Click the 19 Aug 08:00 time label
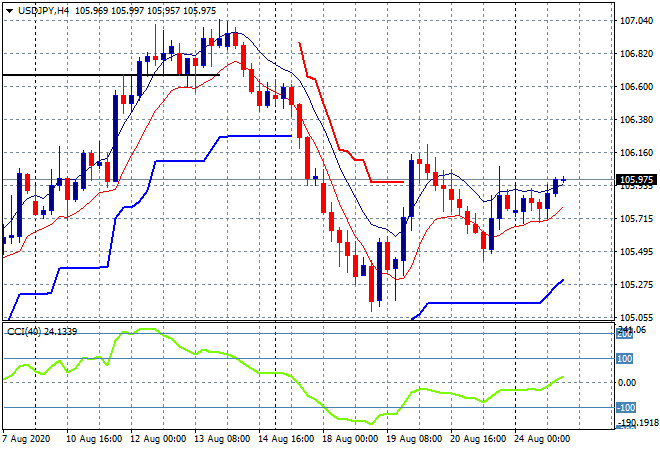660x450 pixels. tap(414, 439)
